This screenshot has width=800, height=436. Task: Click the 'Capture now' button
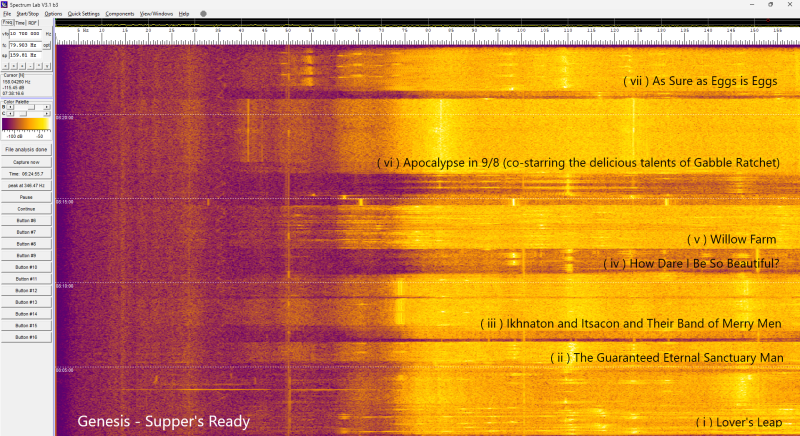click(26, 162)
